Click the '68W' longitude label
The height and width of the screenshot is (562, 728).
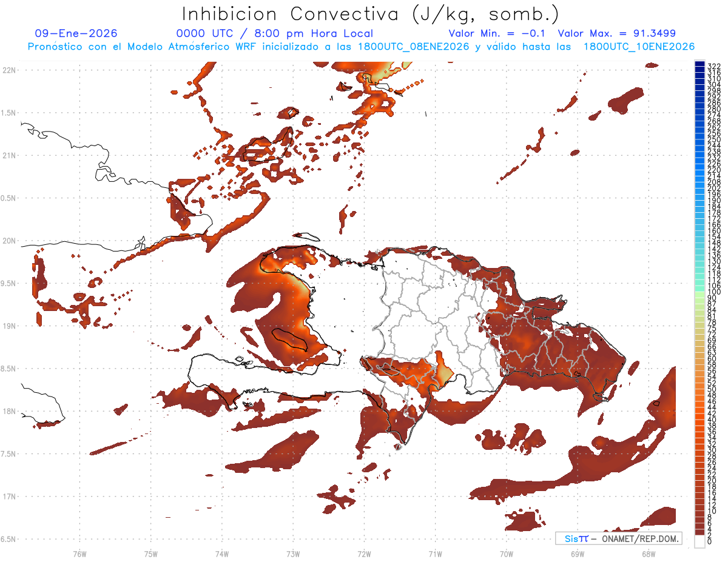[x=649, y=554]
